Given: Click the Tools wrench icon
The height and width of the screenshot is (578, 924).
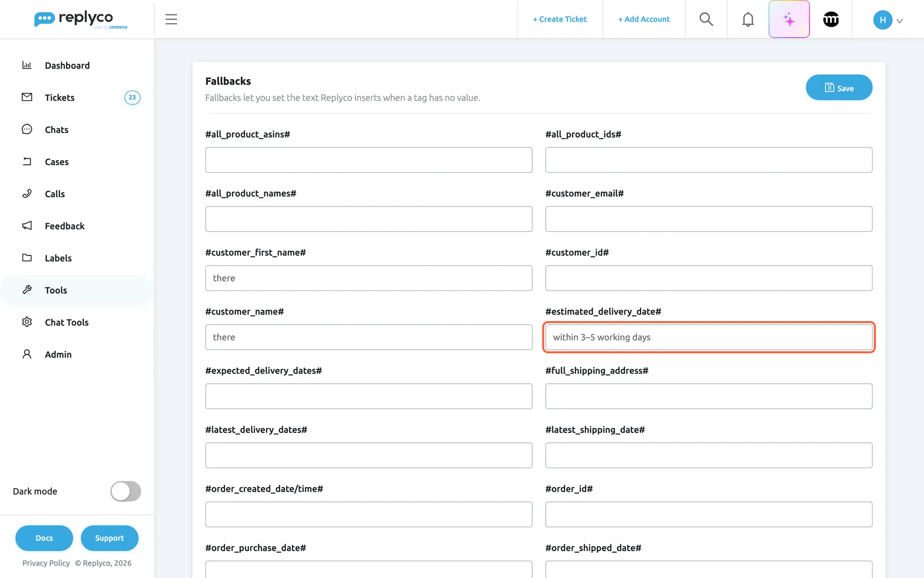Looking at the screenshot, I should click(27, 290).
